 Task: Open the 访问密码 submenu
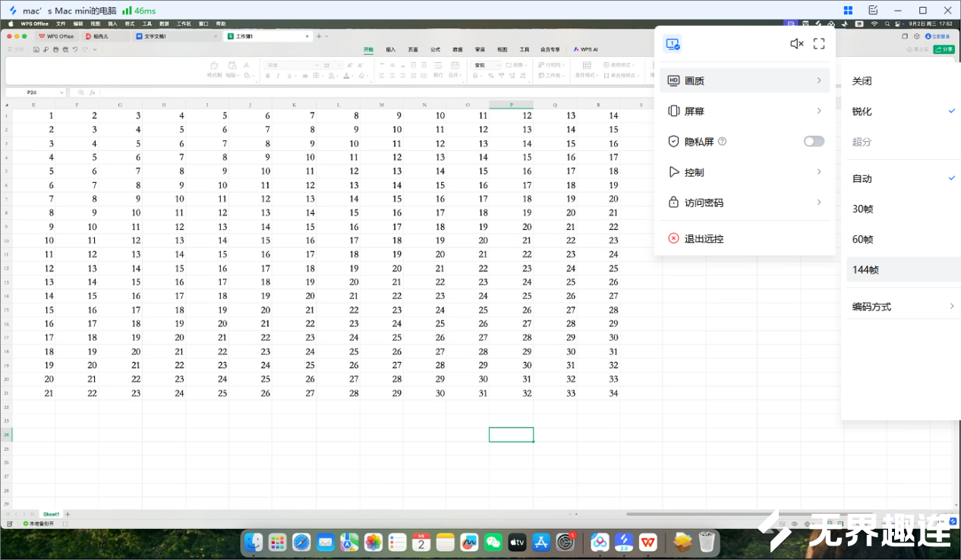(745, 203)
